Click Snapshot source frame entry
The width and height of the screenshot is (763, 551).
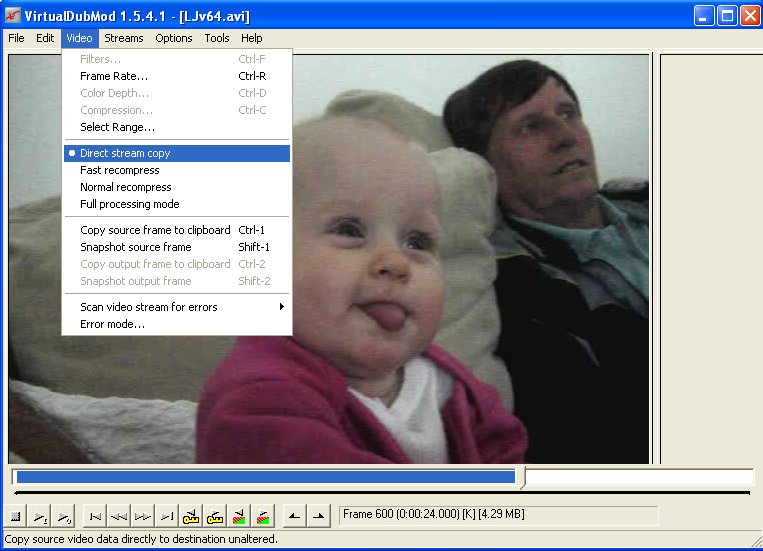coord(177,247)
